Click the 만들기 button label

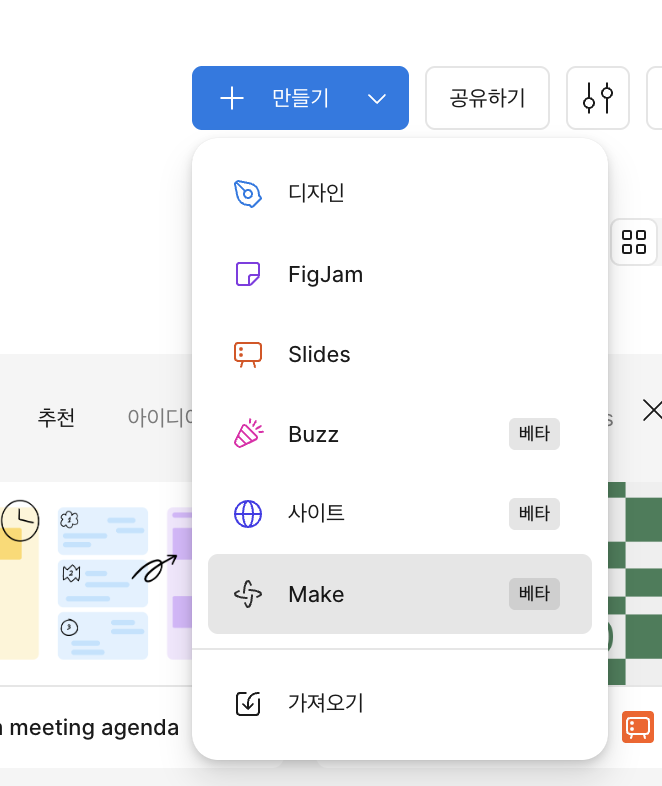click(300, 98)
